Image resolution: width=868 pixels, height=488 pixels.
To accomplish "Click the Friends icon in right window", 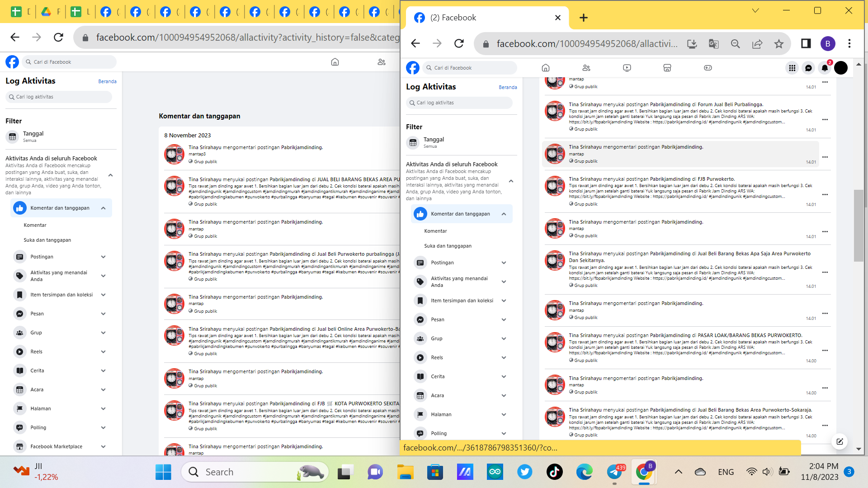I will [586, 68].
